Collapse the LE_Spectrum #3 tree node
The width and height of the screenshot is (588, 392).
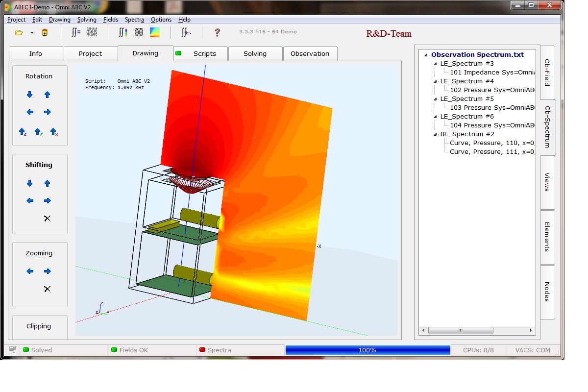pyautogui.click(x=435, y=64)
